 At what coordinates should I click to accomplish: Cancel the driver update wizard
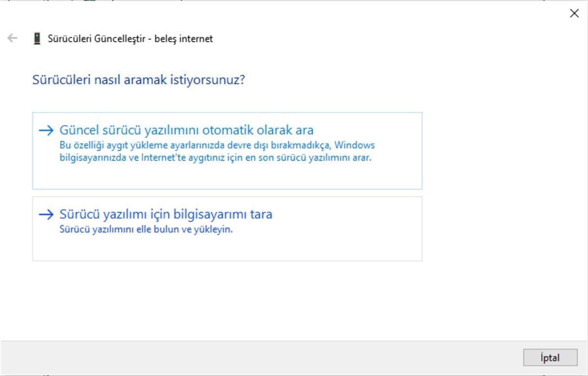pyautogui.click(x=550, y=358)
